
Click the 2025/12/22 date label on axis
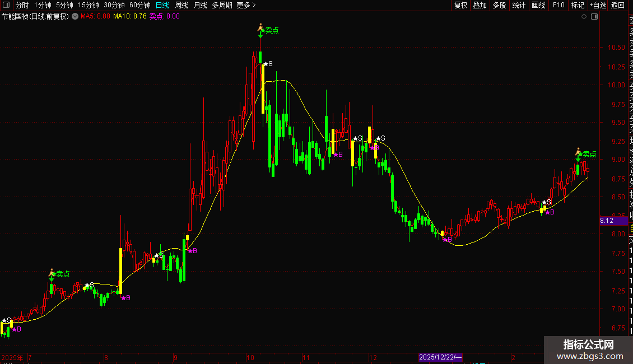(x=440, y=357)
